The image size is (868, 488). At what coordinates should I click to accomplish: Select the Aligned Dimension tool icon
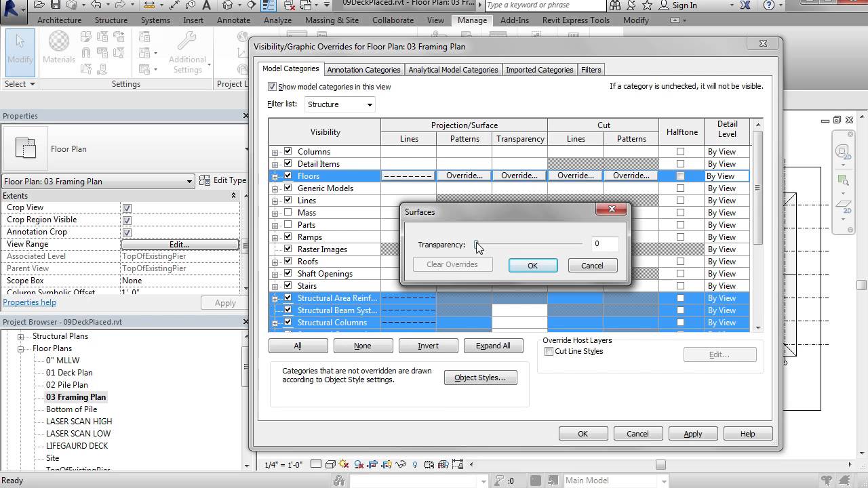point(174,5)
